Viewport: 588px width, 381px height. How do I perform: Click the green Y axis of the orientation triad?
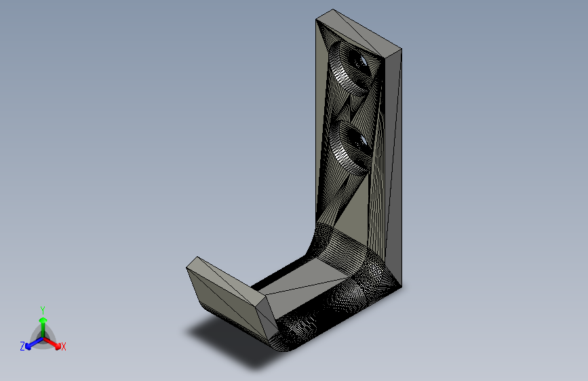tap(43, 327)
